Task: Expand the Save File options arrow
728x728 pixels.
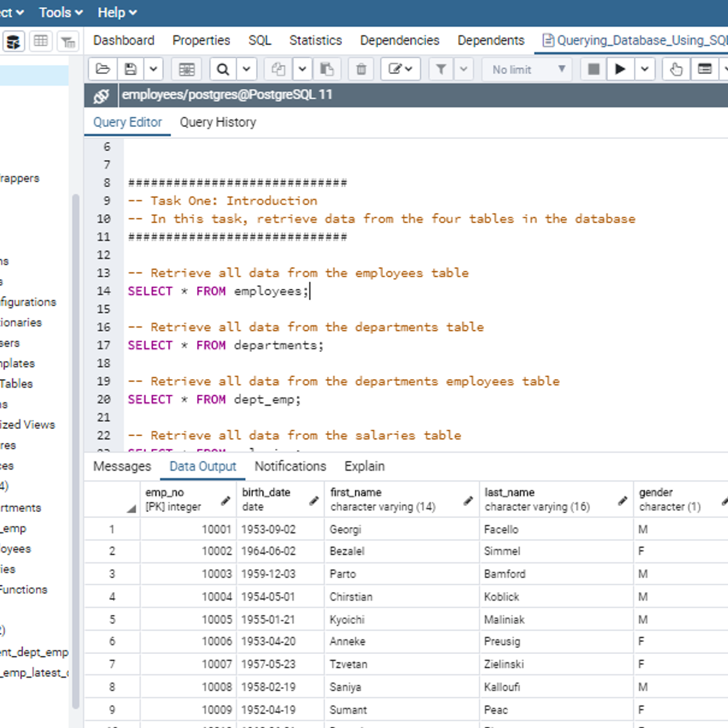Action: pos(153,69)
